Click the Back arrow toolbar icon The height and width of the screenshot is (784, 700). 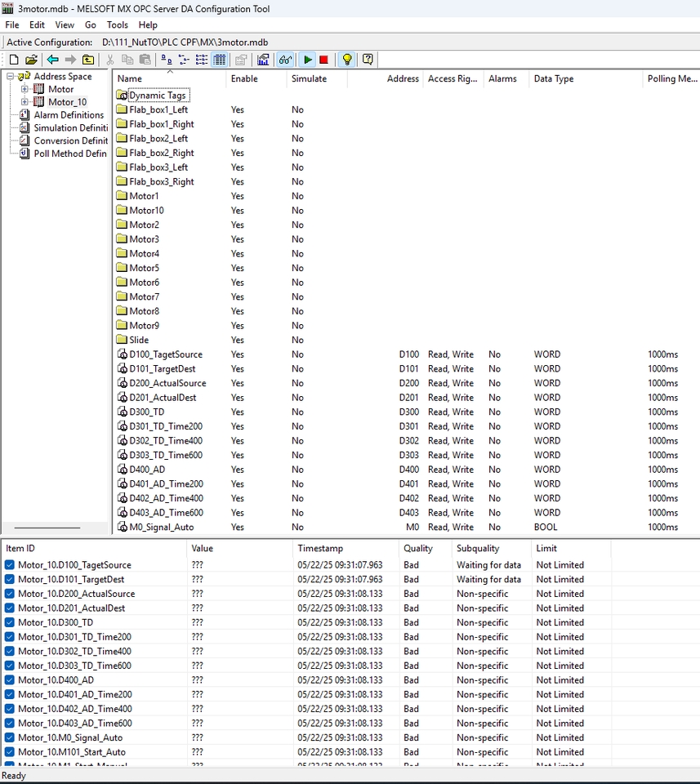(53, 60)
